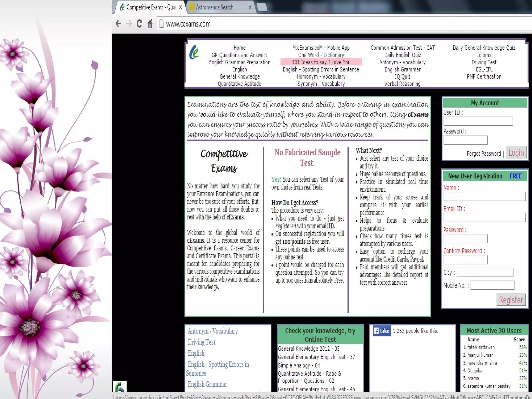Image resolution: width=532 pixels, height=399 pixels.
Task: Close the Competitive Exams tab
Action: [x=181, y=7]
